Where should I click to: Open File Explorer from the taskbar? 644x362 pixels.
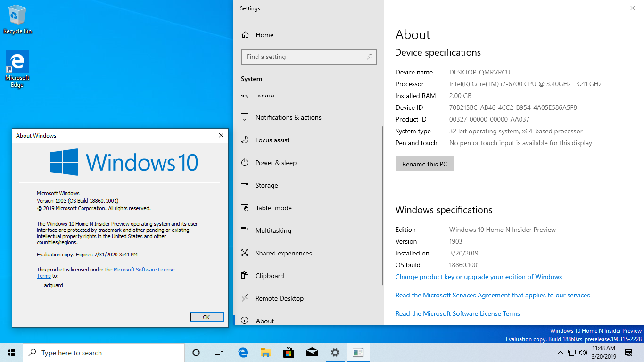pyautogui.click(x=266, y=353)
